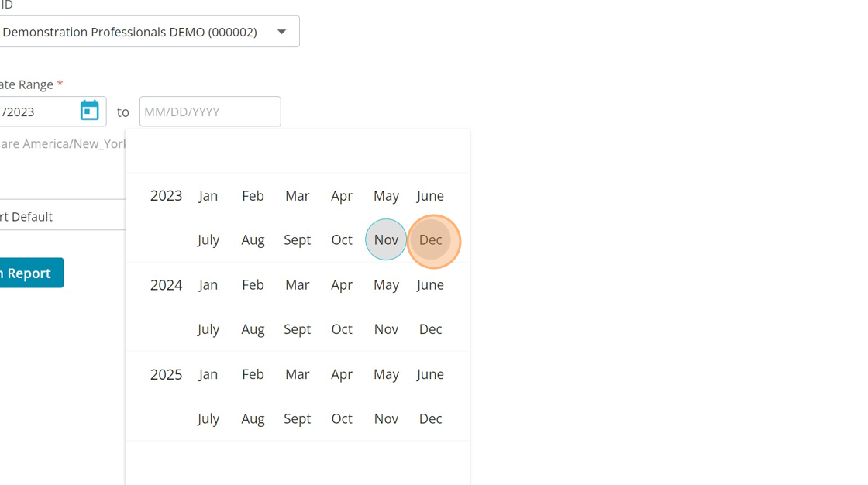Select May 2025 in month picker
The width and height of the screenshot is (868, 485).
click(x=386, y=374)
